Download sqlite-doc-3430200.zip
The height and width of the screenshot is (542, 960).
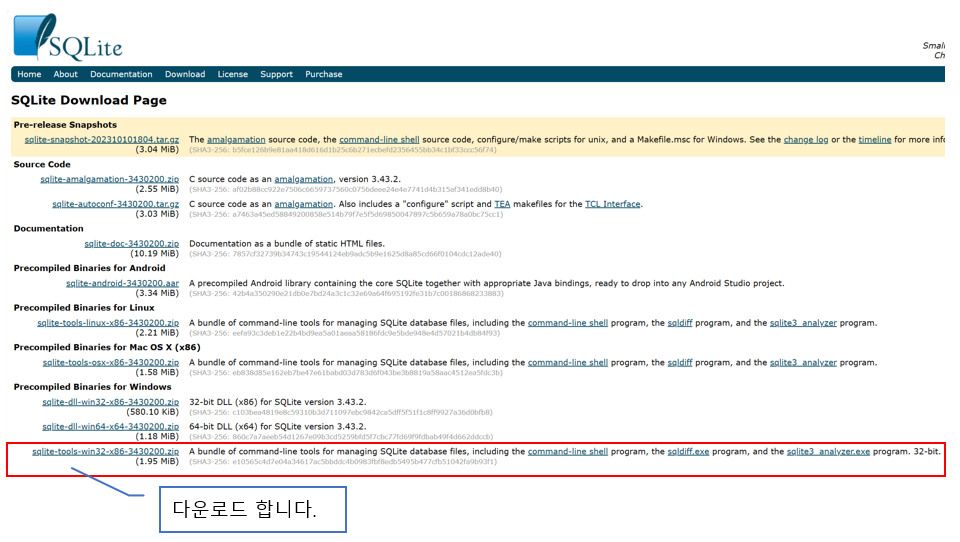132,244
